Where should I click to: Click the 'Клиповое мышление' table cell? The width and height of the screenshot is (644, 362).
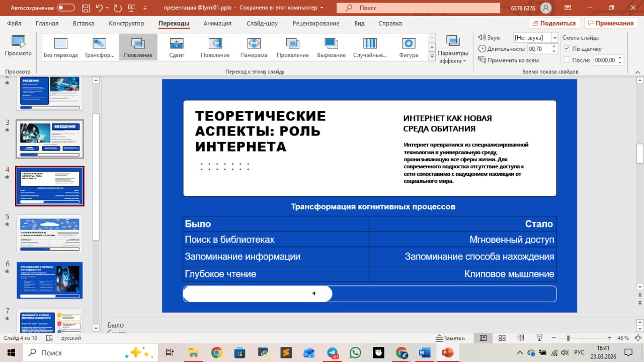click(x=463, y=274)
